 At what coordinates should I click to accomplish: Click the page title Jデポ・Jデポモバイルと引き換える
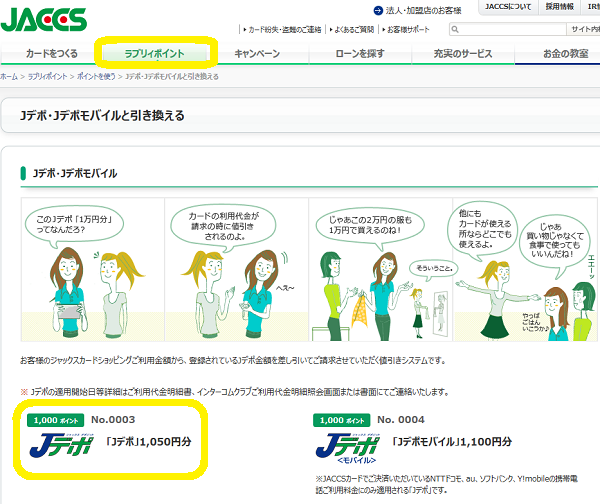pyautogui.click(x=102, y=116)
